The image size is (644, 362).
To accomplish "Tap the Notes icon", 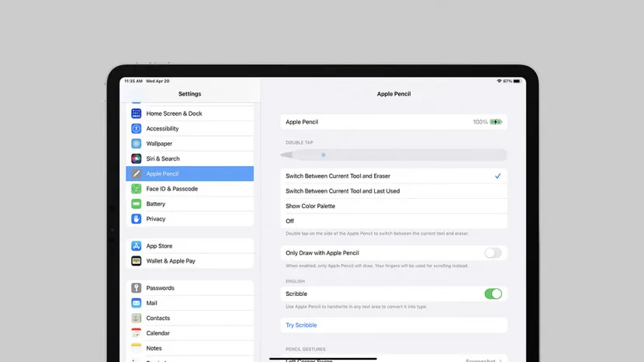I will (x=137, y=348).
